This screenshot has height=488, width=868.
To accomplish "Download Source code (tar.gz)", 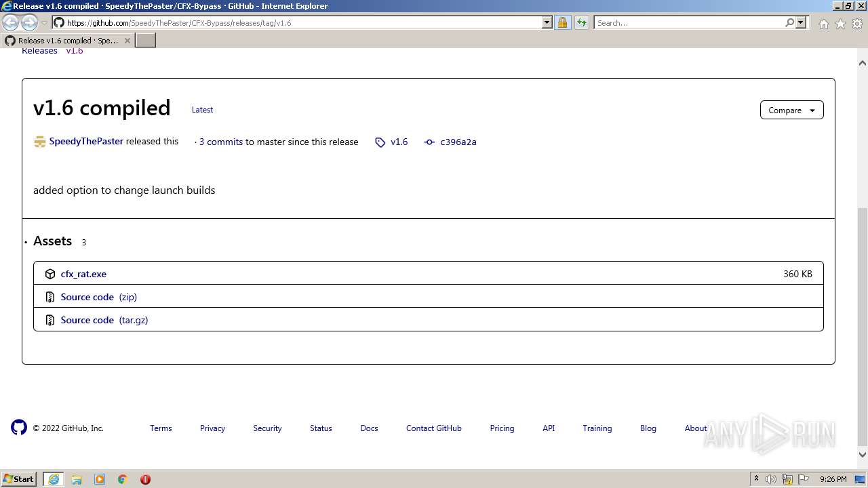I will 104,320.
